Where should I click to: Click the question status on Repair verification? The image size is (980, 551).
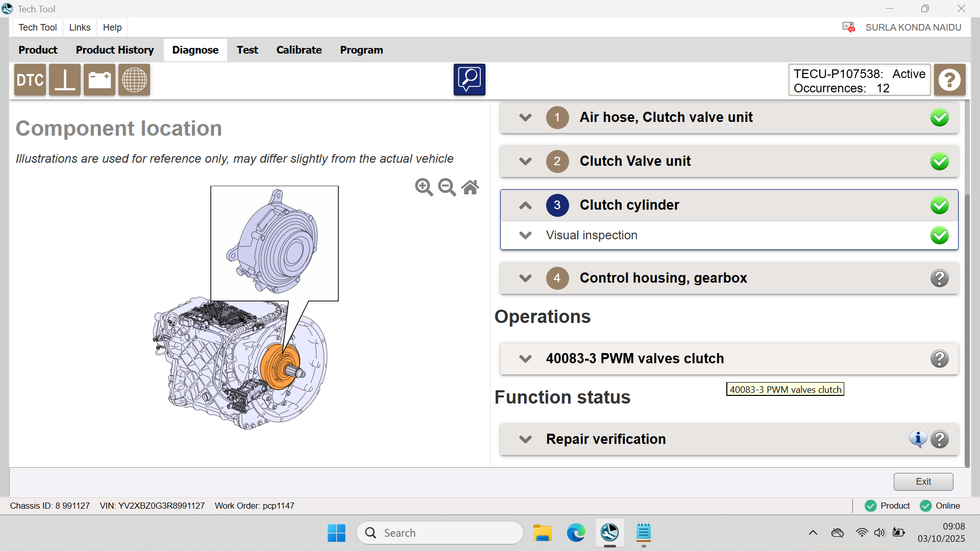point(939,439)
